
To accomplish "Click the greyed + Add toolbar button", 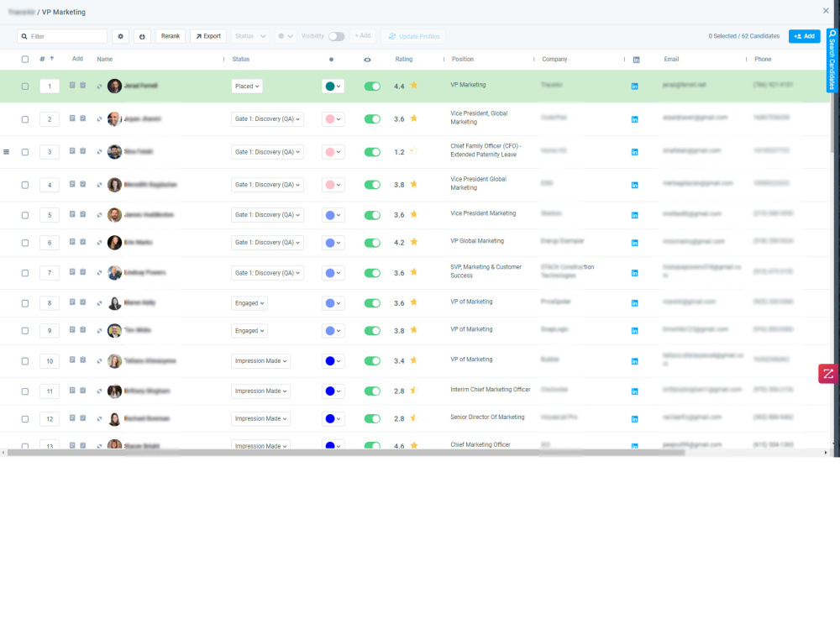I will pyautogui.click(x=363, y=36).
